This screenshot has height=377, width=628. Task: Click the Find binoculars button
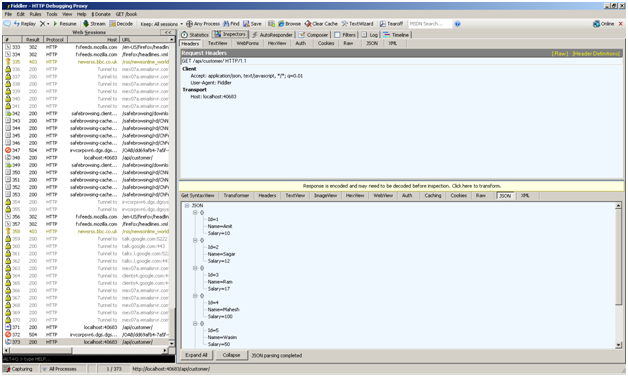(x=231, y=24)
